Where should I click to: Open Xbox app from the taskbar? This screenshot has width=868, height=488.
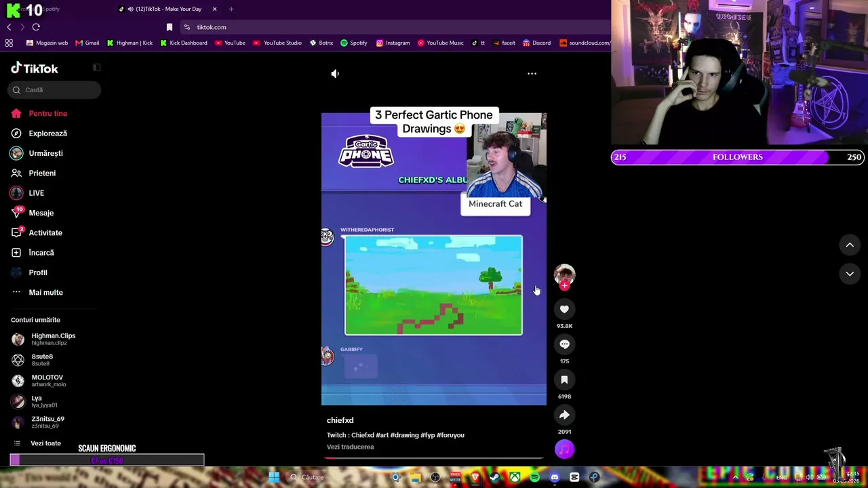[x=515, y=477]
